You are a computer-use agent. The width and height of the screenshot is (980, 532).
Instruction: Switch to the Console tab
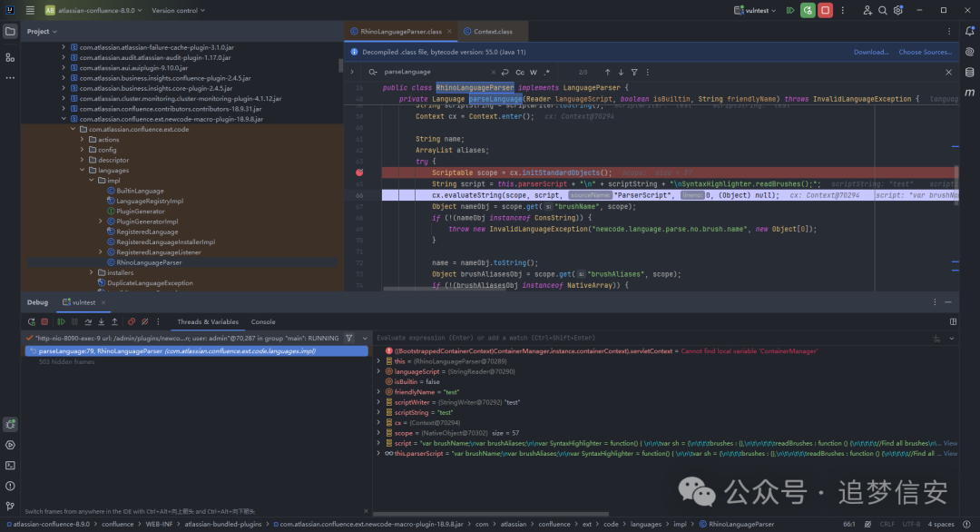click(263, 322)
